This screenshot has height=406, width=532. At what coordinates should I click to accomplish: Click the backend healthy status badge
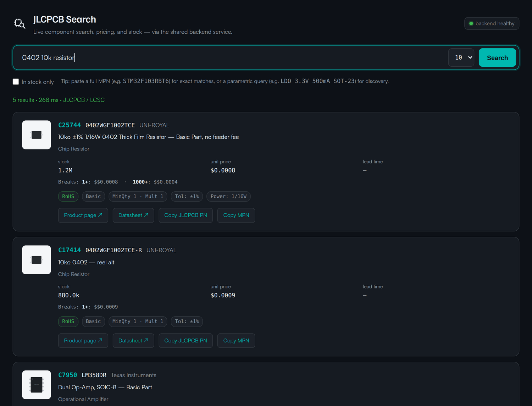pos(492,23)
